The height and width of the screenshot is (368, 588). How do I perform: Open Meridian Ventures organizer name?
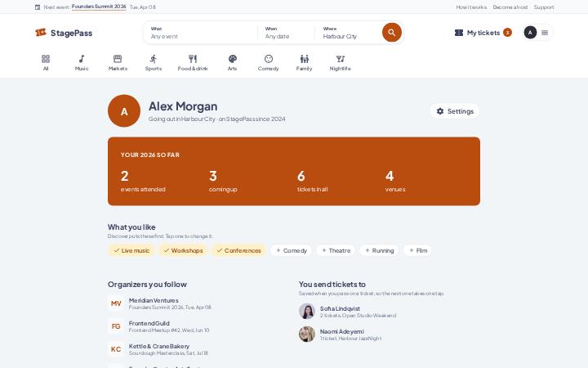[x=154, y=300]
